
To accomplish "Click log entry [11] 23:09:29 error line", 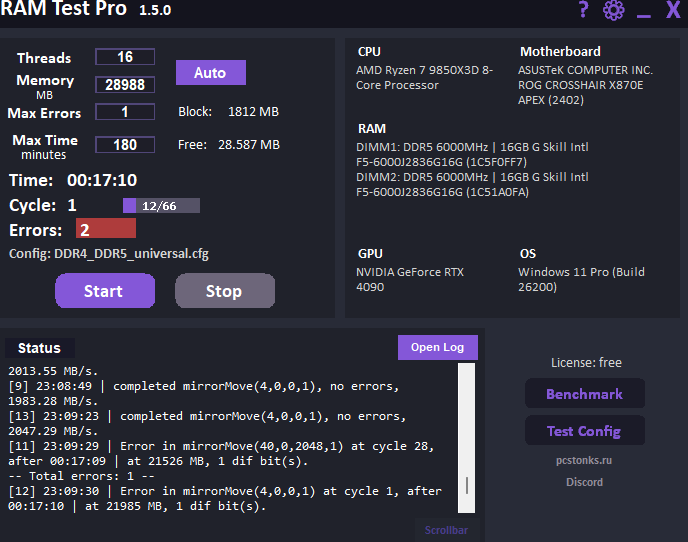I will (221, 453).
